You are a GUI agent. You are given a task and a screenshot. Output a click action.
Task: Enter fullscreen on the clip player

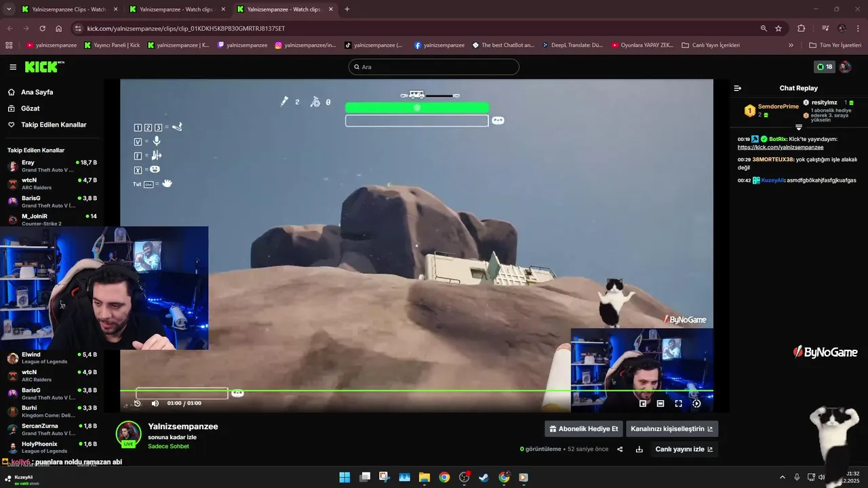pos(678,403)
